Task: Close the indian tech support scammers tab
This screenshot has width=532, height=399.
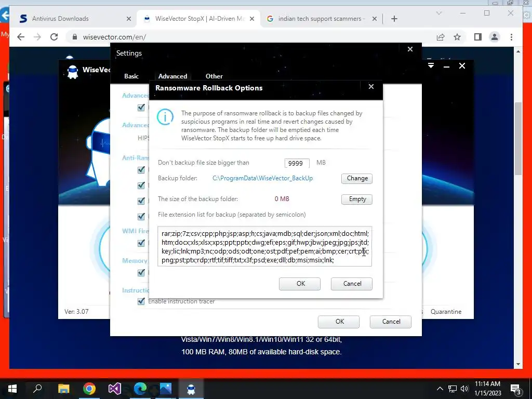Action: [x=374, y=19]
